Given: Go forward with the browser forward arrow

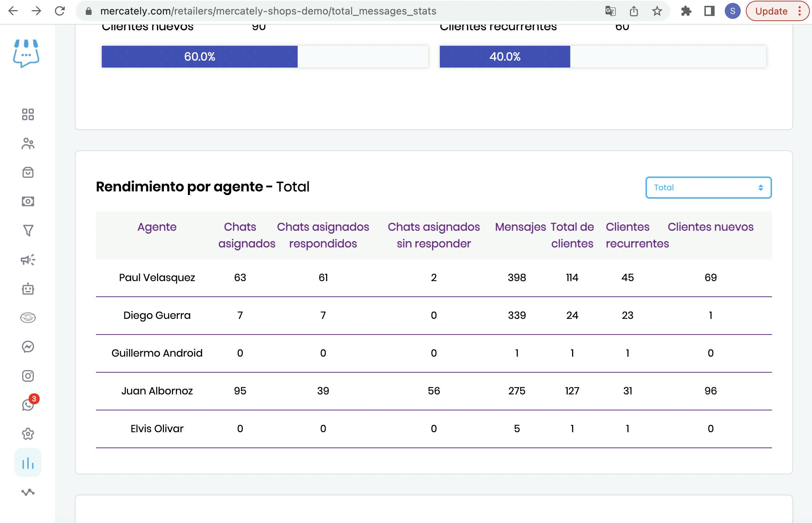Looking at the screenshot, I should [x=36, y=11].
